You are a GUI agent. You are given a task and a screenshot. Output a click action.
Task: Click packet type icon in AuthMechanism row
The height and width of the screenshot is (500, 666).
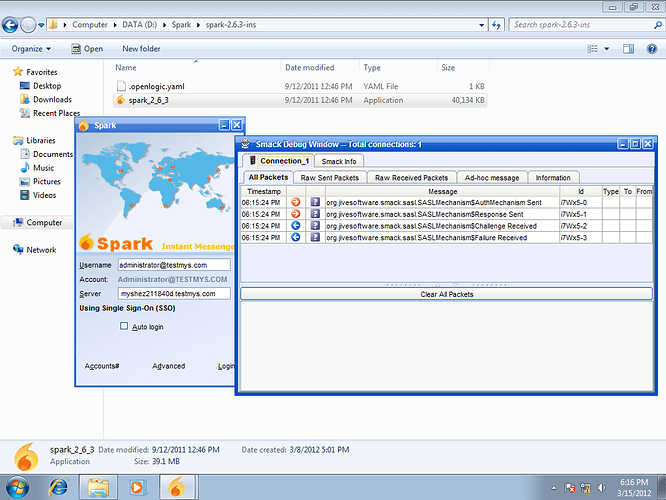[315, 202]
